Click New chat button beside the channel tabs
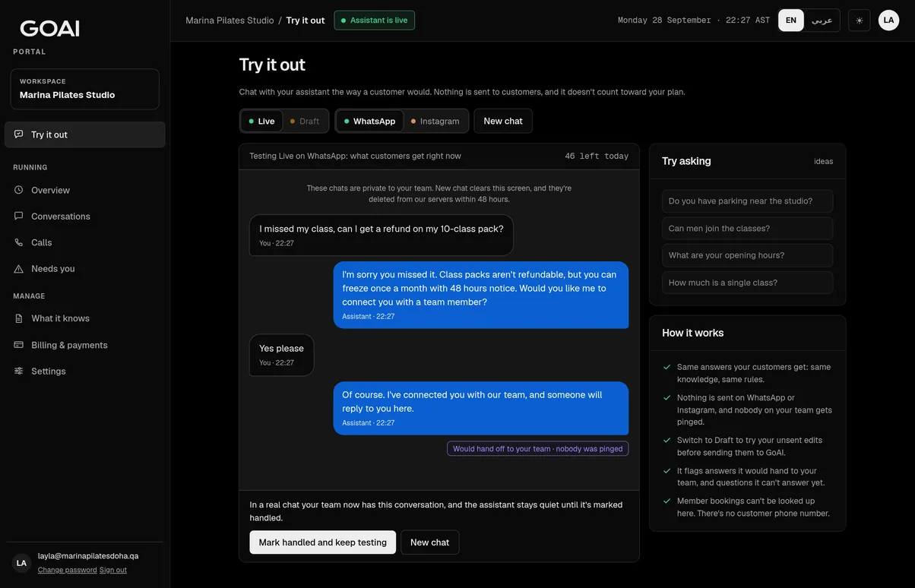This screenshot has width=915, height=588. (503, 121)
